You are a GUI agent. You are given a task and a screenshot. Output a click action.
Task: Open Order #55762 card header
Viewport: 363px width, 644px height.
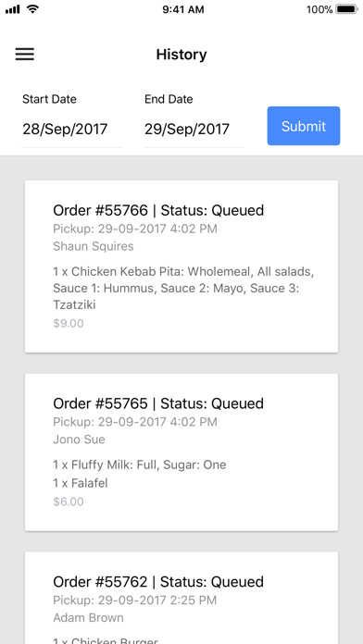[x=158, y=582]
